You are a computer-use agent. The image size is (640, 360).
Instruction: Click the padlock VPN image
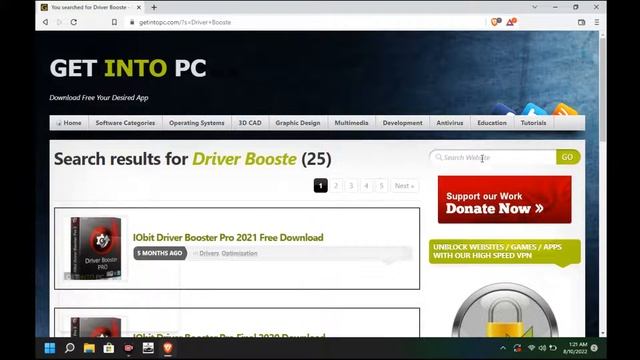click(504, 310)
